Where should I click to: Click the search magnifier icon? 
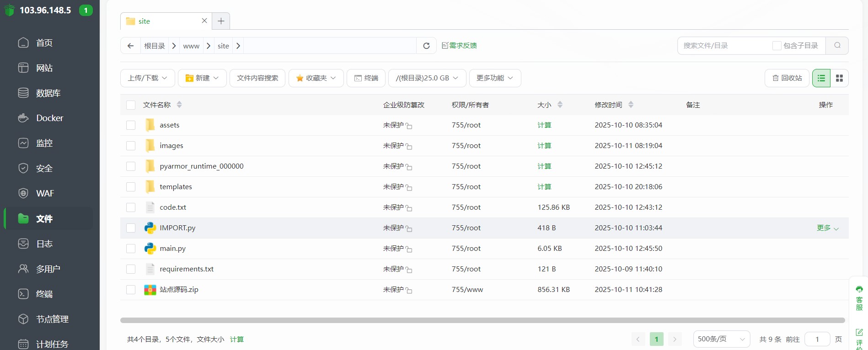(837, 46)
